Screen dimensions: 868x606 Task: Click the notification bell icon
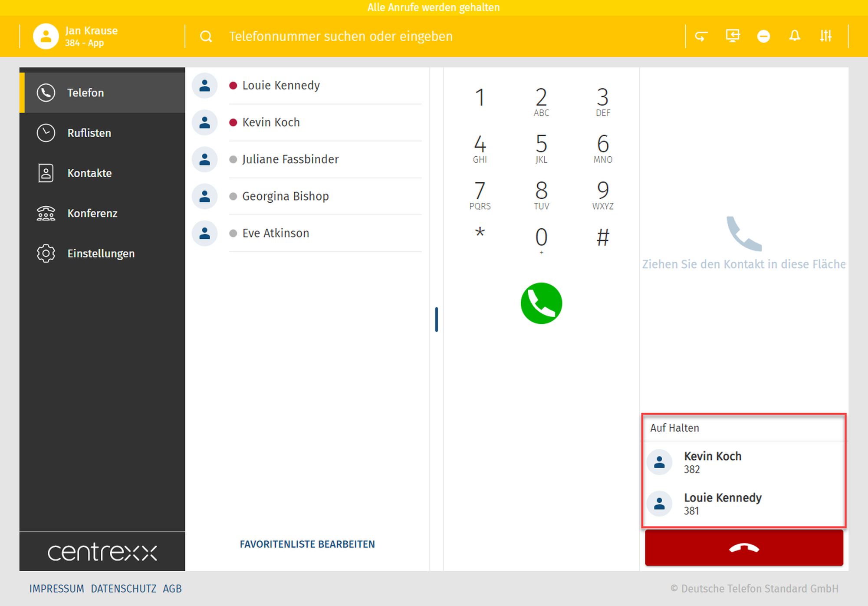(x=795, y=36)
